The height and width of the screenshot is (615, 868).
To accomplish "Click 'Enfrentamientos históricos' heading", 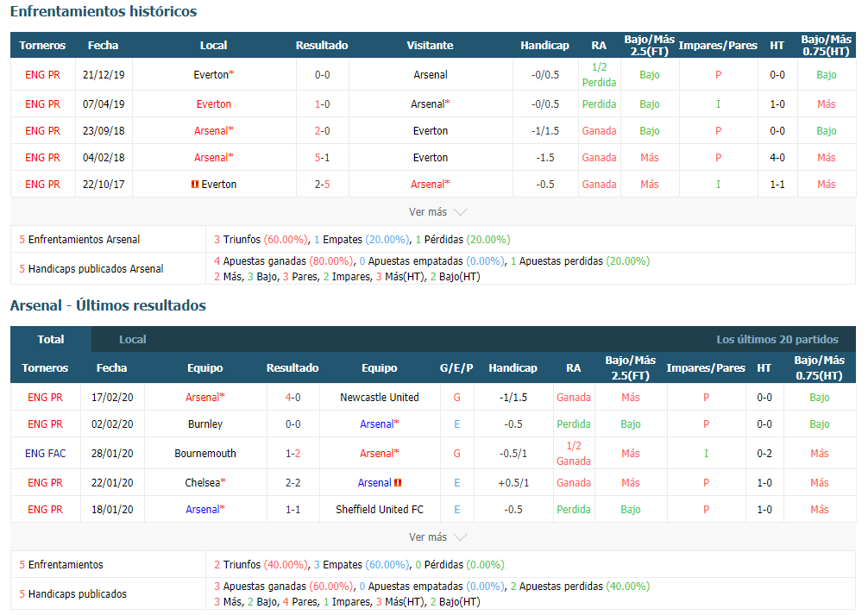I will tap(104, 11).
